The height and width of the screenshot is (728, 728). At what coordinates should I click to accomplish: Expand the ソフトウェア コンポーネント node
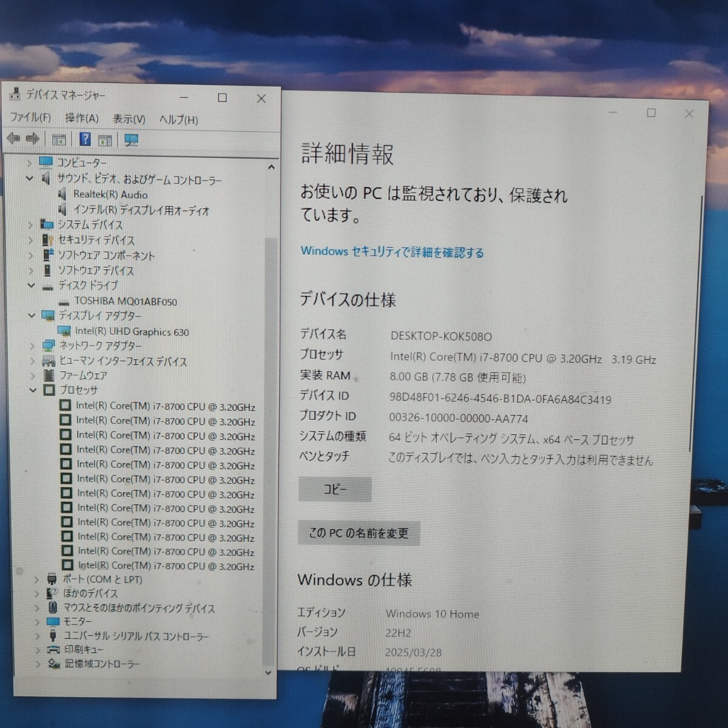tap(30, 255)
